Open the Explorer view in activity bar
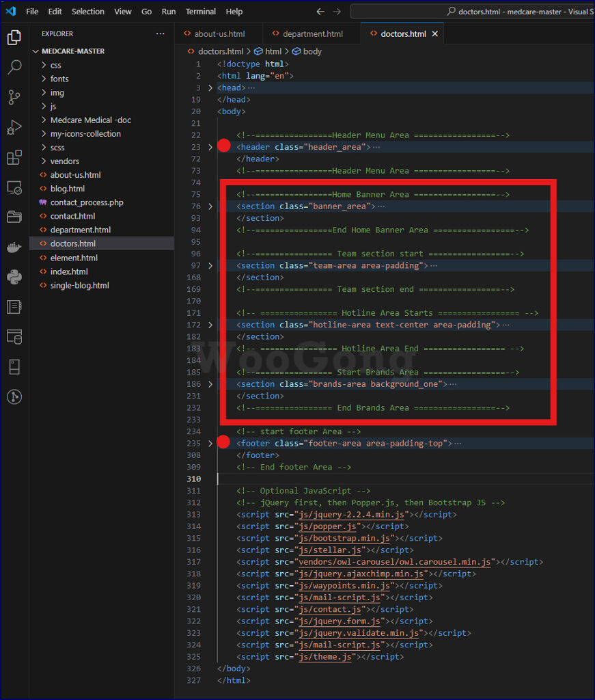Viewport: 595px width, 700px height. pos(14,38)
